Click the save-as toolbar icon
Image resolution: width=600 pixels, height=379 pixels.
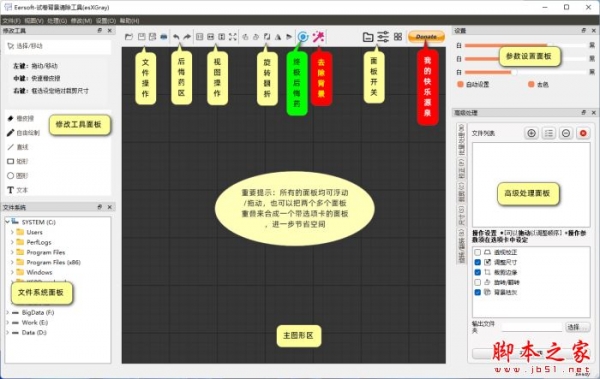[x=152, y=37]
